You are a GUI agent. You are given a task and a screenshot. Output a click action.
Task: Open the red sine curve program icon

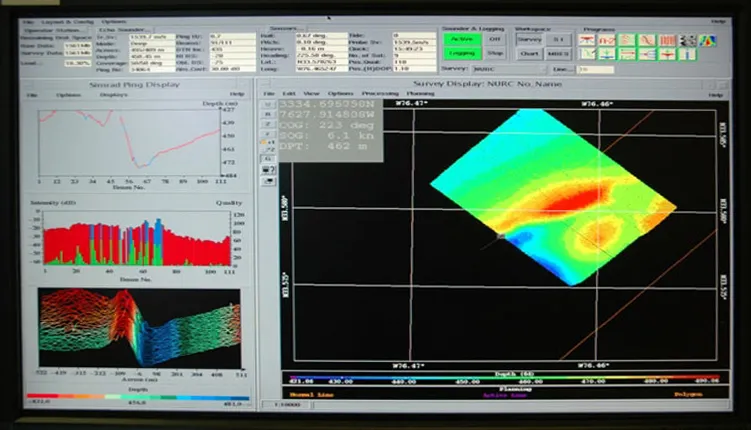click(647, 40)
